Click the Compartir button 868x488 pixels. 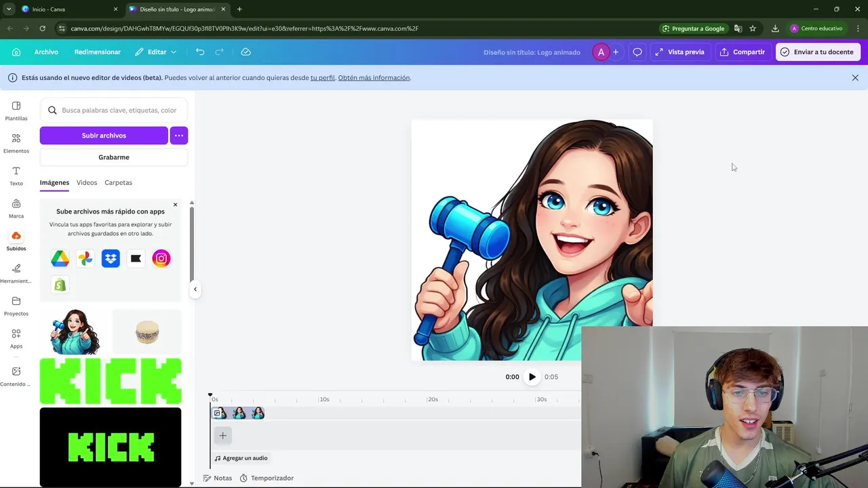click(743, 52)
